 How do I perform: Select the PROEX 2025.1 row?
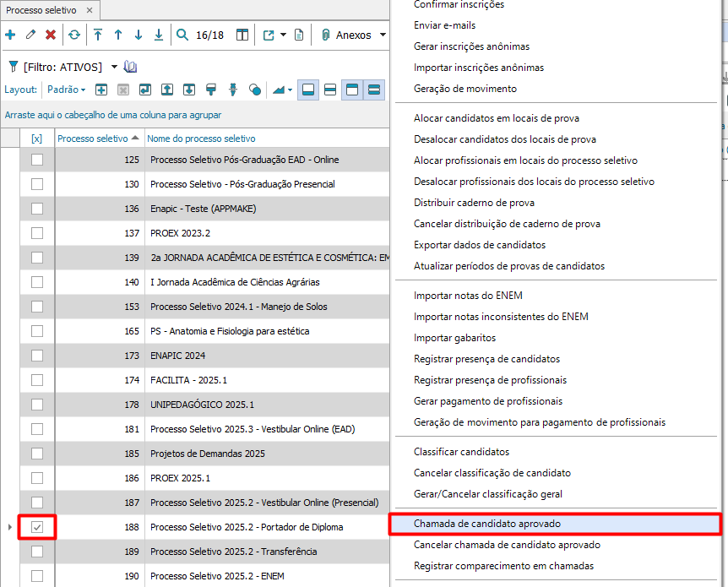click(180, 478)
